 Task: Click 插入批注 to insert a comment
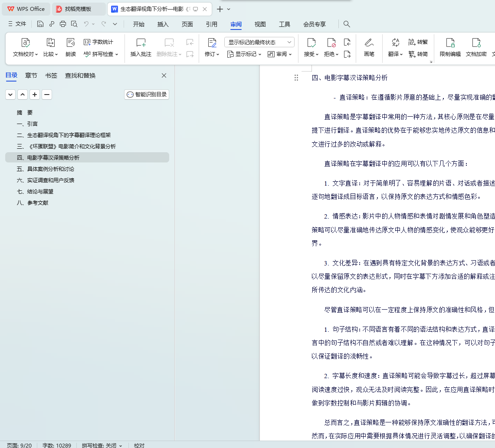(141, 48)
